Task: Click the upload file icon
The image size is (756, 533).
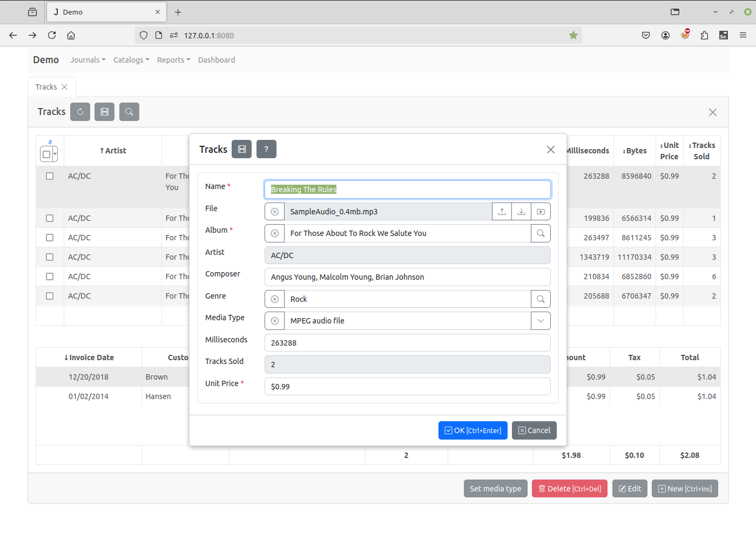Action: 502,212
